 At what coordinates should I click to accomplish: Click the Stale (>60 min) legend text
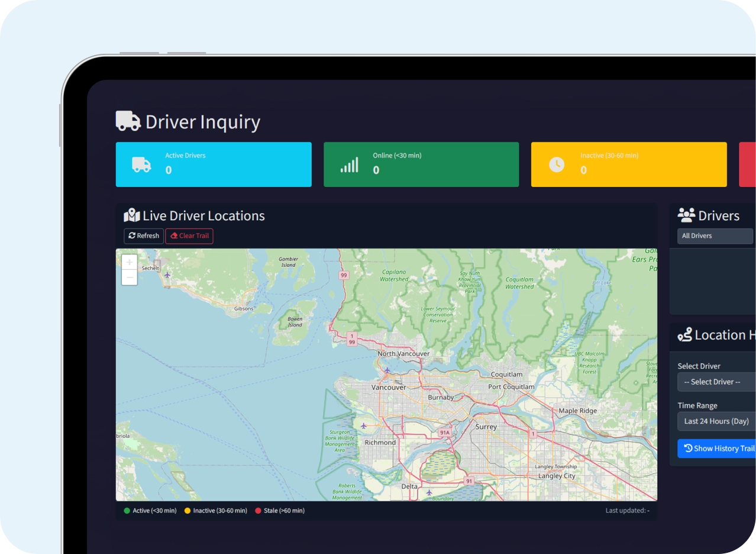(x=284, y=510)
